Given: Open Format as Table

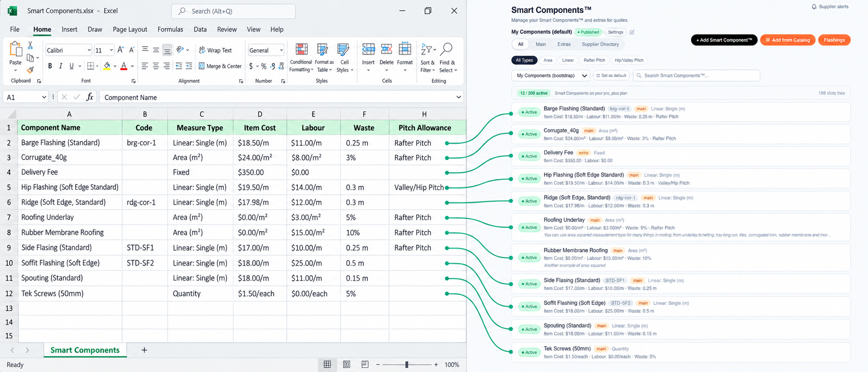Looking at the screenshot, I should 324,58.
